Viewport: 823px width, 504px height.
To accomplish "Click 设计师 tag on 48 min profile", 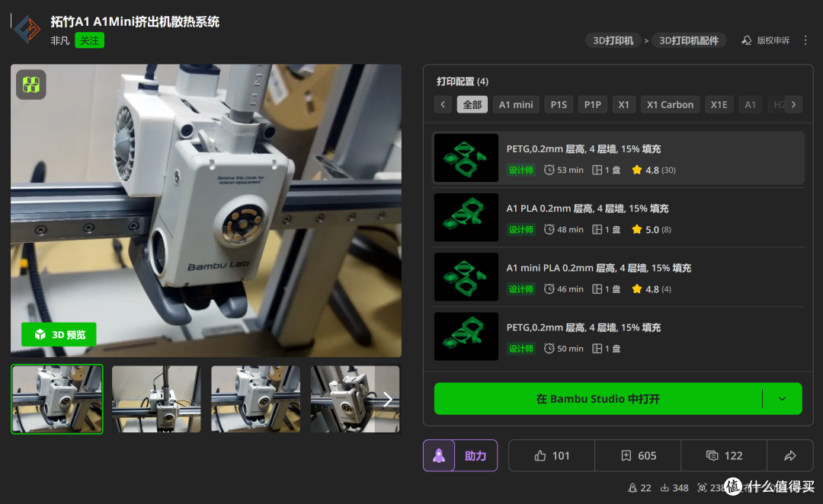I will 520,229.
